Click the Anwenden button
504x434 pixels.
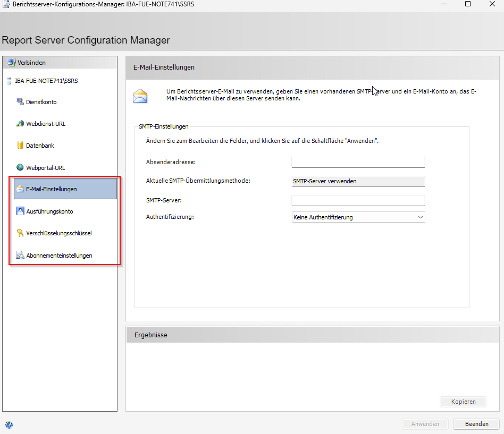pos(425,424)
